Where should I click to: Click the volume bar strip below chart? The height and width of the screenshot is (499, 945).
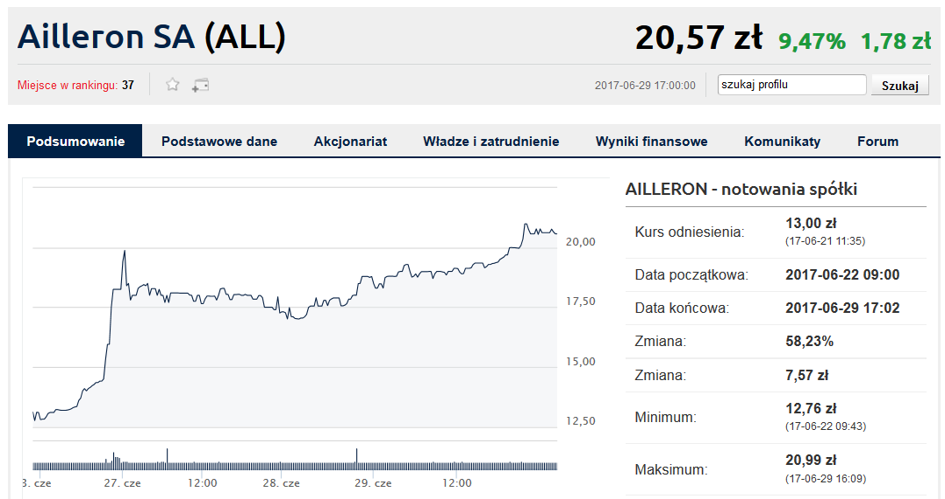pos(295,465)
